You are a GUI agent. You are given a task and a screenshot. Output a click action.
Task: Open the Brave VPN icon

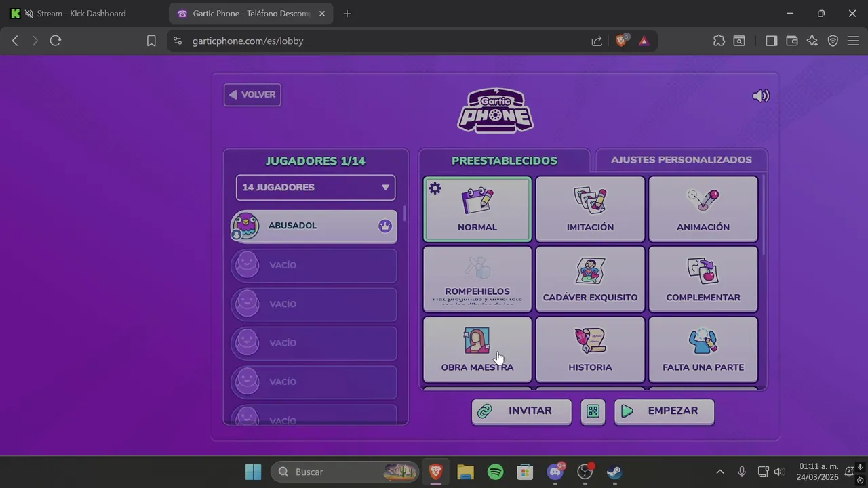click(x=833, y=41)
